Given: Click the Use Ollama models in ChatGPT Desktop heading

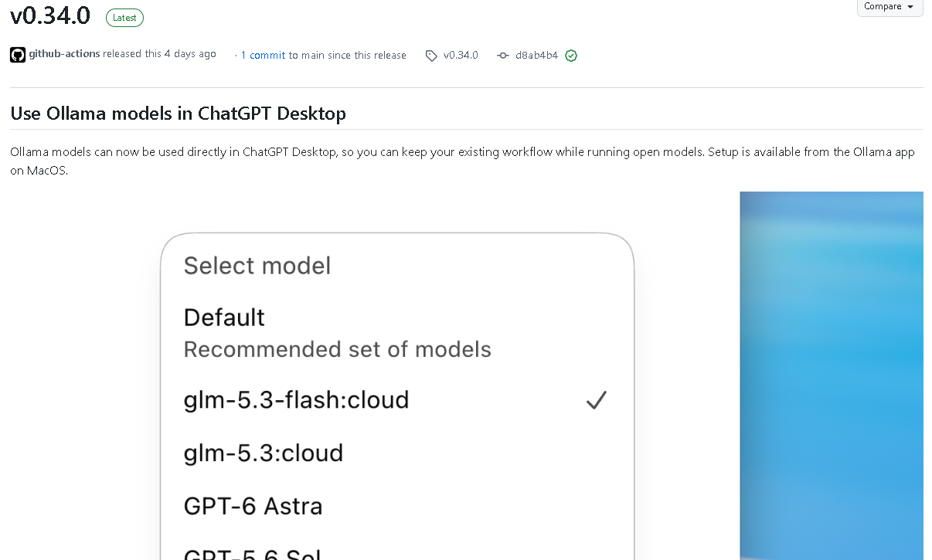Looking at the screenshot, I should [178, 114].
